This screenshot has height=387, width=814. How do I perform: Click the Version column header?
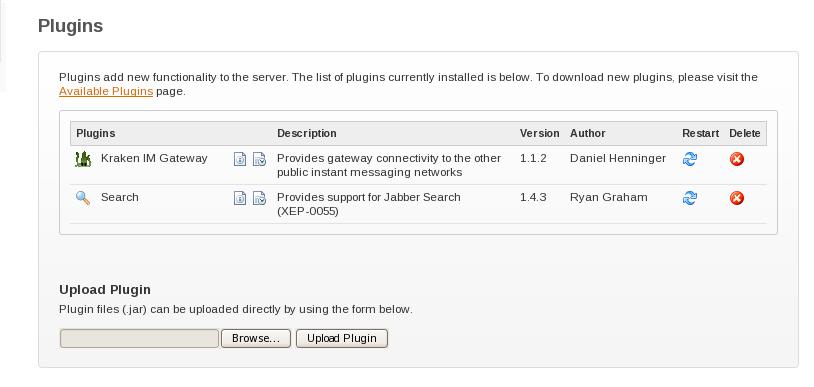(x=539, y=133)
